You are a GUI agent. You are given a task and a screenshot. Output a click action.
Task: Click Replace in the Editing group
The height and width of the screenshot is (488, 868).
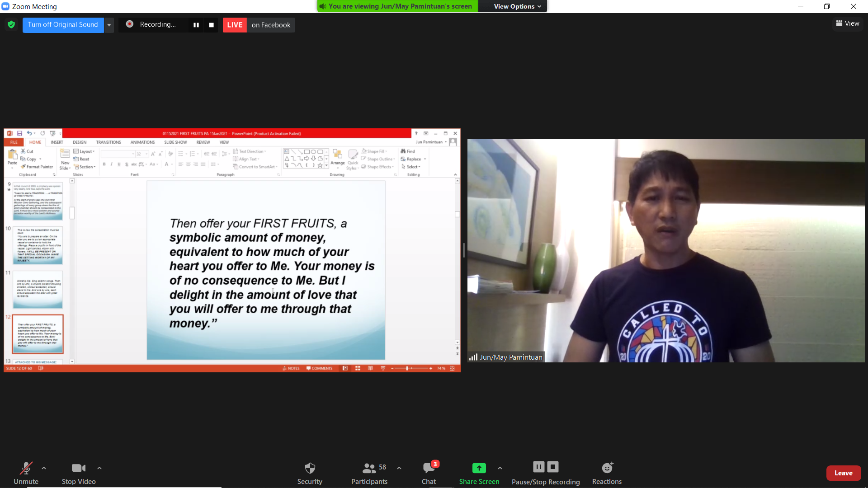pyautogui.click(x=413, y=159)
